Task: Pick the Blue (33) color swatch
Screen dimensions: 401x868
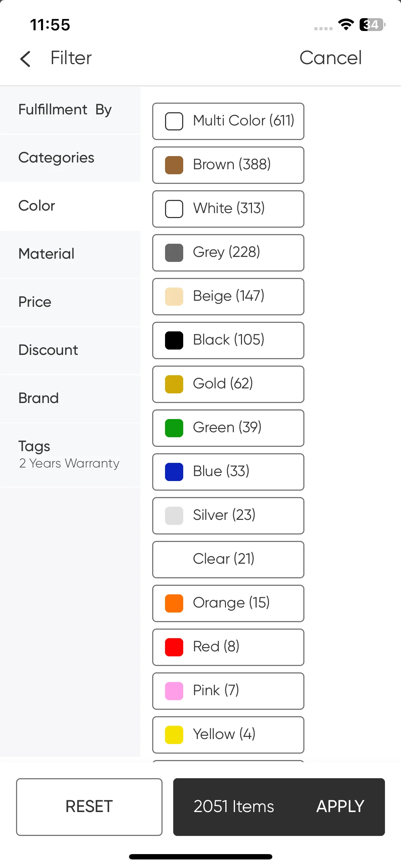Action: [x=174, y=472]
